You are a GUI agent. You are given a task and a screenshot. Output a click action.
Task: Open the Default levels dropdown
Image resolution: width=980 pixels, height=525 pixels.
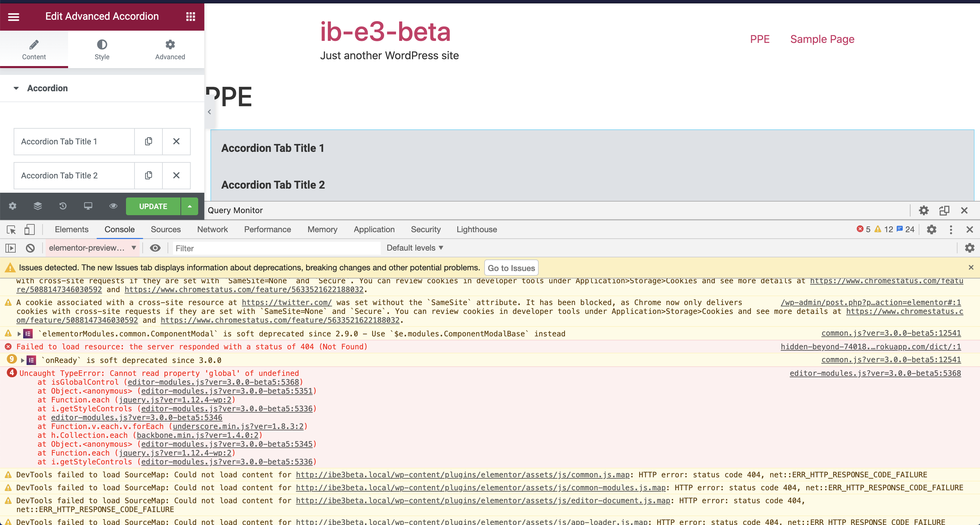coord(415,248)
